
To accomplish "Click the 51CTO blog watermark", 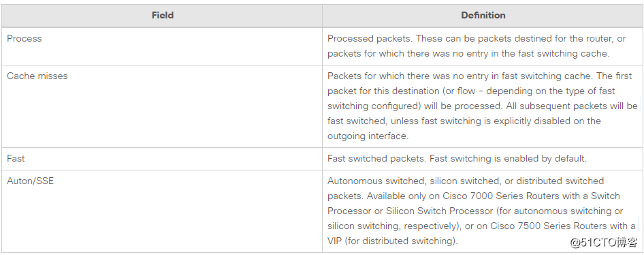I will (x=603, y=243).
